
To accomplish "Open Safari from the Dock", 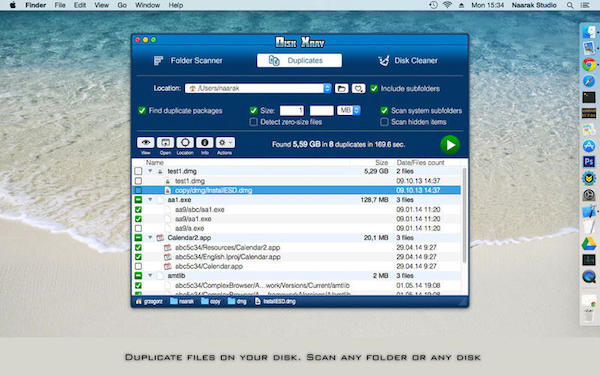I will [x=589, y=81].
